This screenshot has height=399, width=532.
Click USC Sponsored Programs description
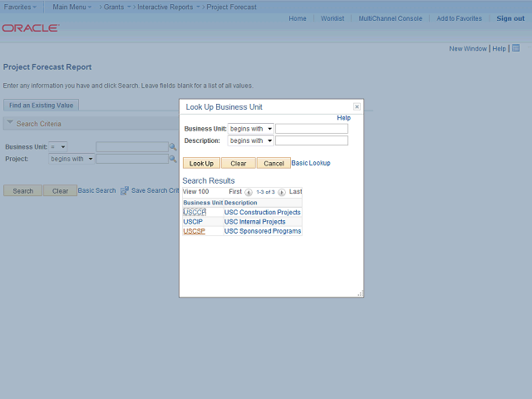point(263,231)
